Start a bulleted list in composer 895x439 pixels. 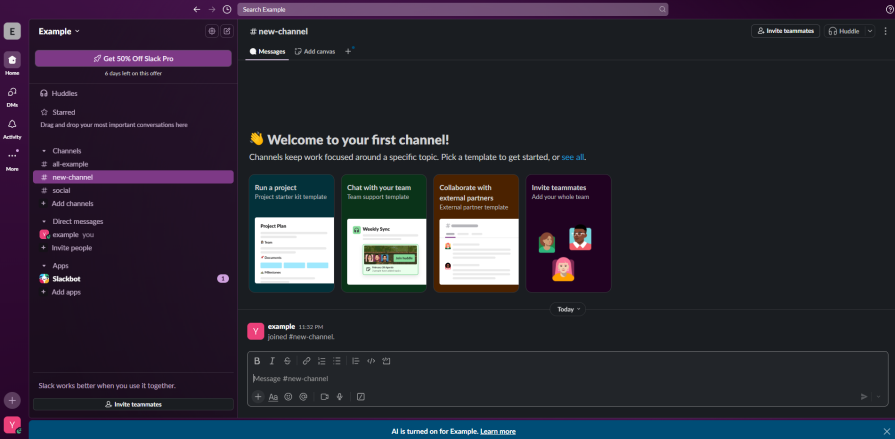[x=337, y=361]
